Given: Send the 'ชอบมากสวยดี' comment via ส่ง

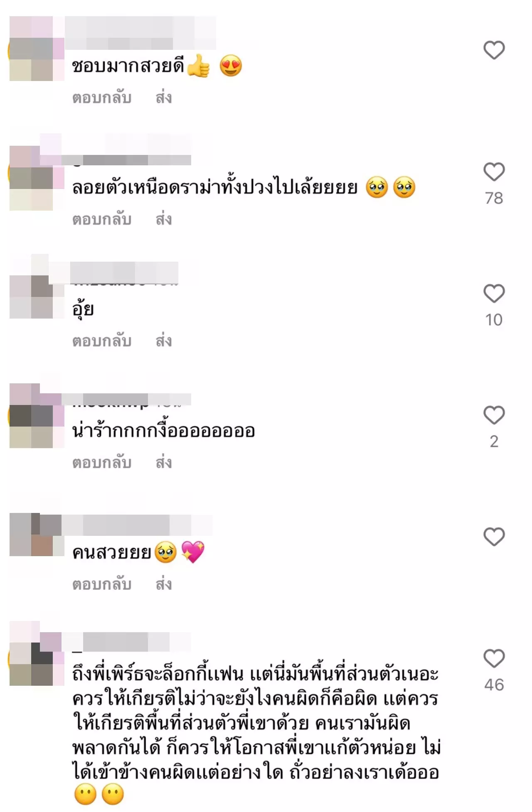Looking at the screenshot, I should point(164,98).
